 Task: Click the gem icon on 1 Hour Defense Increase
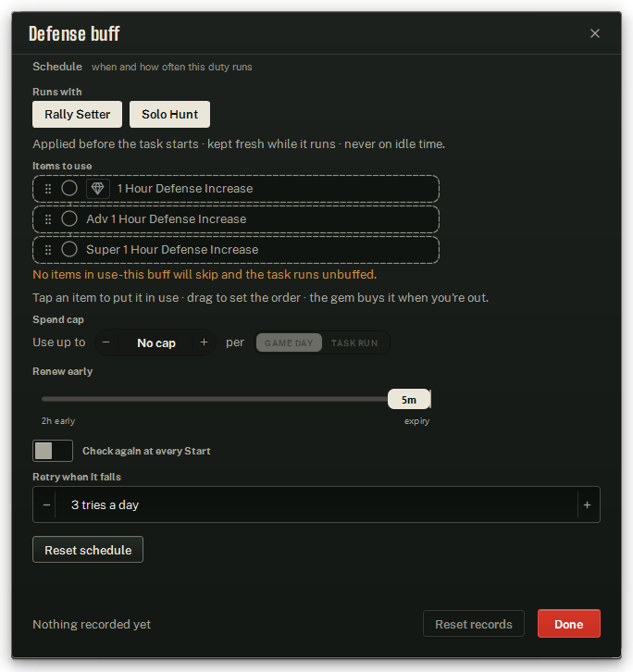coord(98,189)
